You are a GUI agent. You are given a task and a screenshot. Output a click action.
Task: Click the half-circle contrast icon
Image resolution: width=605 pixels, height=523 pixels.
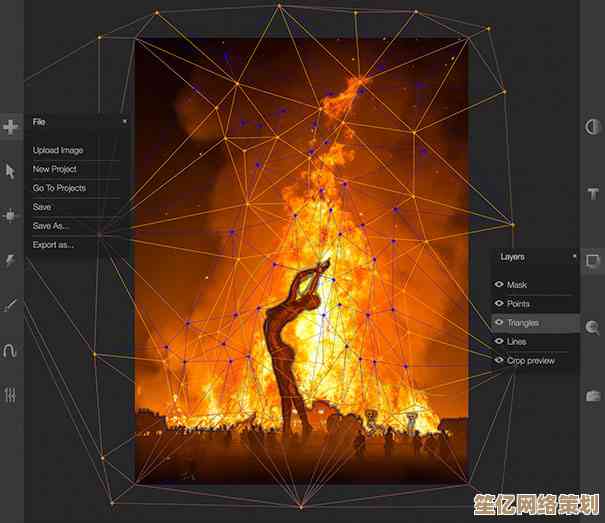(592, 127)
